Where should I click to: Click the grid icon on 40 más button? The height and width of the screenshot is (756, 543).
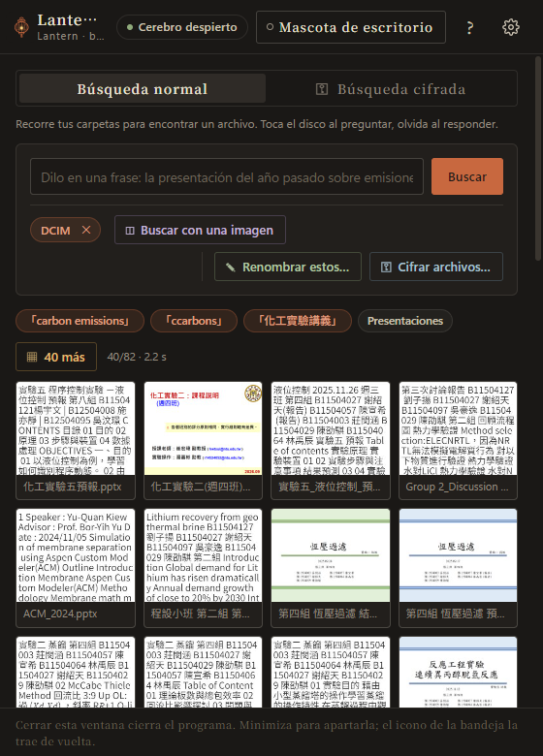tap(32, 357)
